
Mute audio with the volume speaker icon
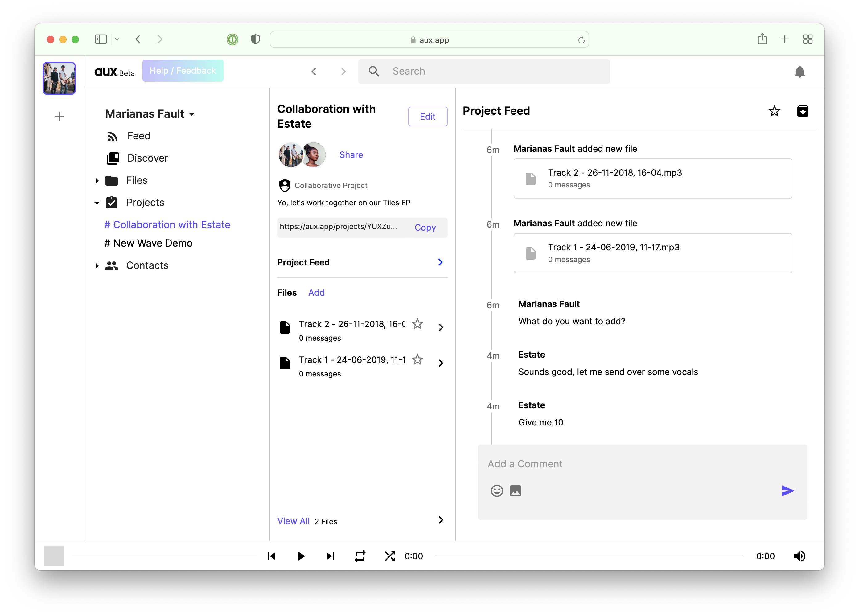pyautogui.click(x=799, y=556)
